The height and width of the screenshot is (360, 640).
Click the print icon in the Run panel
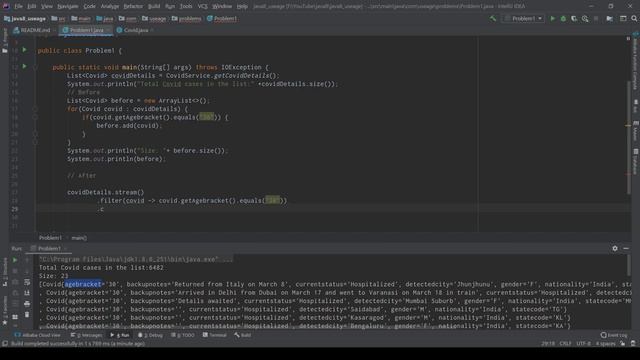click(x=27, y=304)
